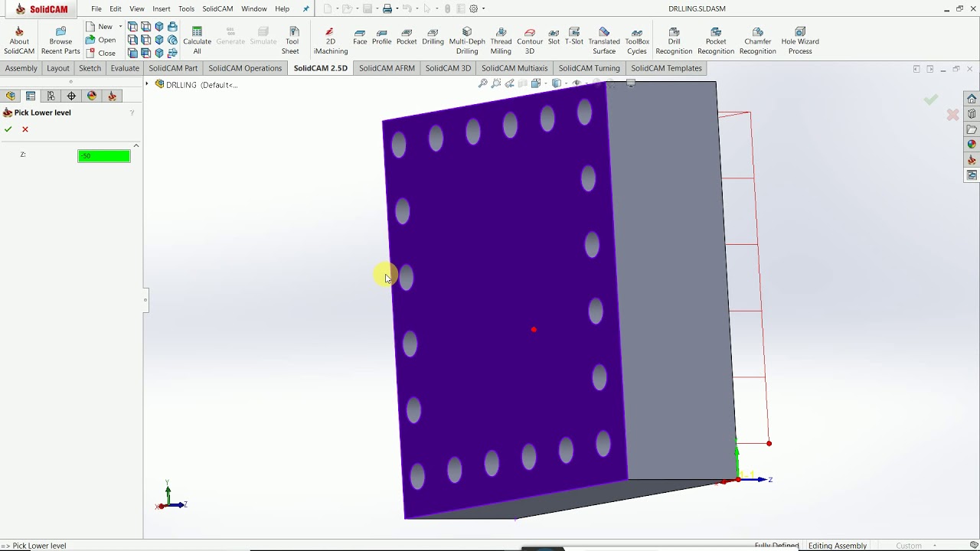Open the Home task pane icon

972,99
